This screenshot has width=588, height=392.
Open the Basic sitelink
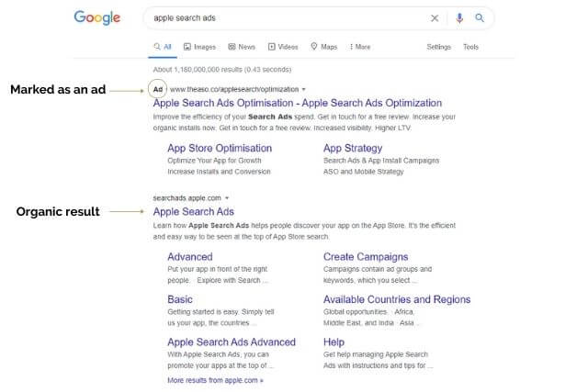(180, 299)
